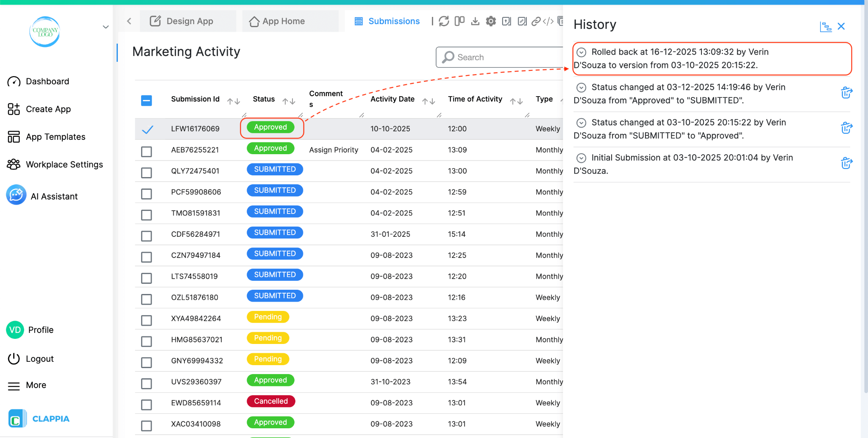Click the bulk upload icon
Viewport: 868px width, 438px height.
click(506, 21)
